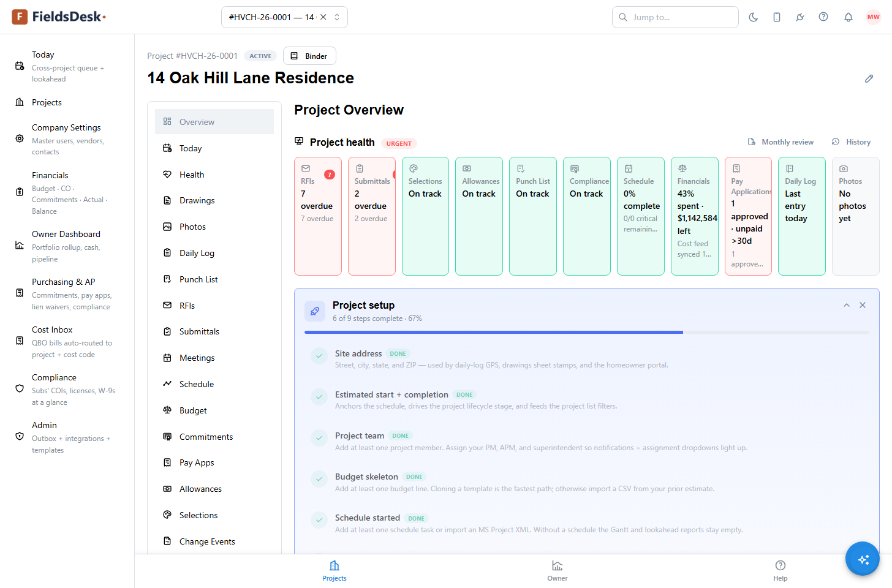
Task: Toggle the Project team step checkmark
Action: pos(319,438)
